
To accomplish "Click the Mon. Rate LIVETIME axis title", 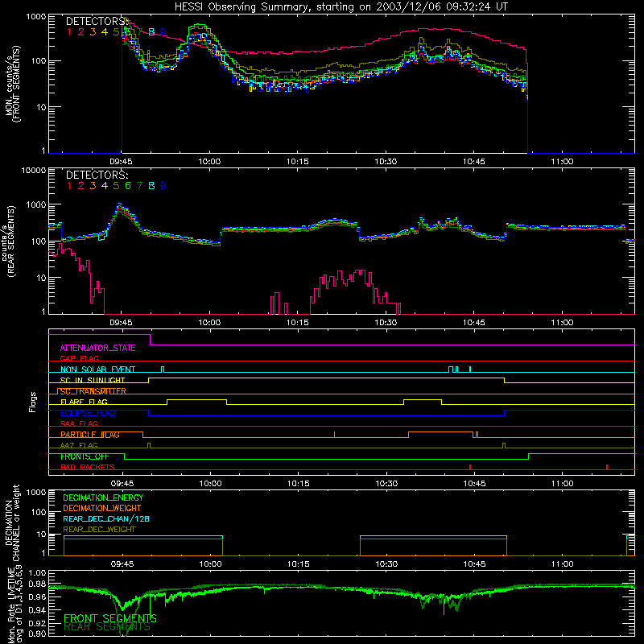I will point(15,606).
